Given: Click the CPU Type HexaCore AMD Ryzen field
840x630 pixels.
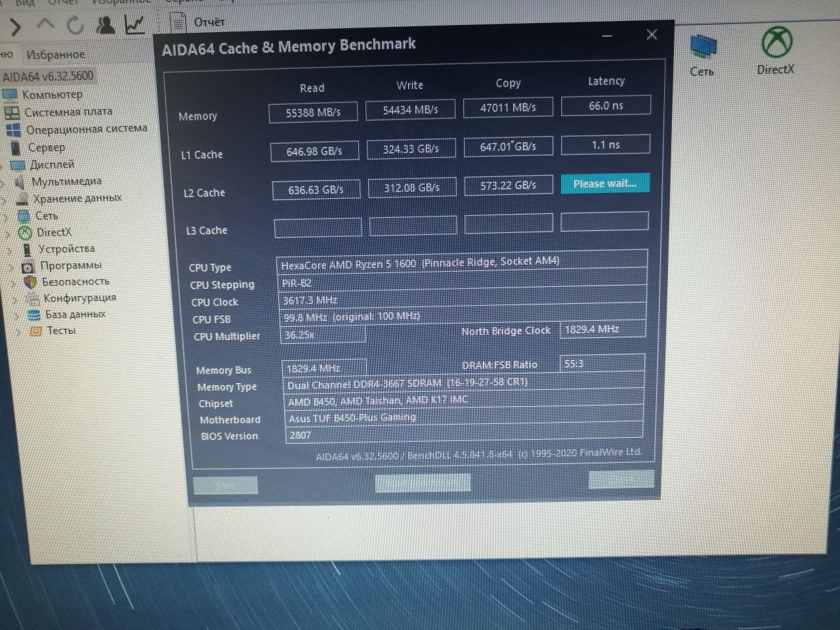Looking at the screenshot, I should click(462, 262).
